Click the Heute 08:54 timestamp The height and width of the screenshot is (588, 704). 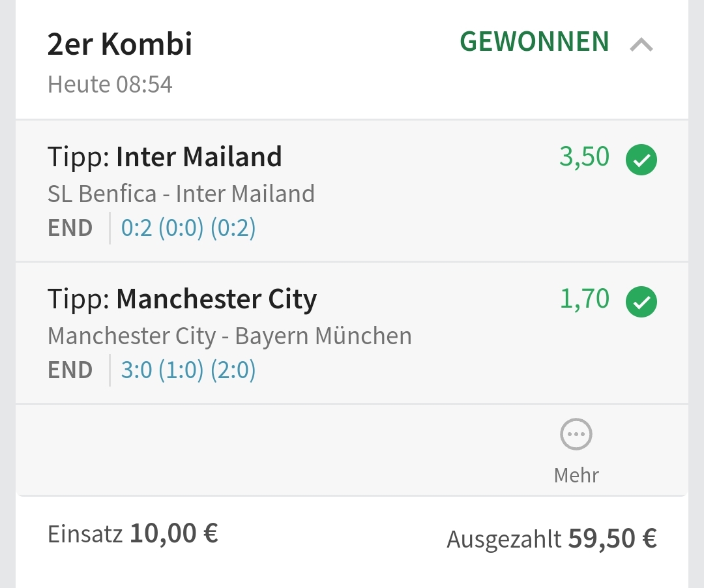click(x=110, y=85)
